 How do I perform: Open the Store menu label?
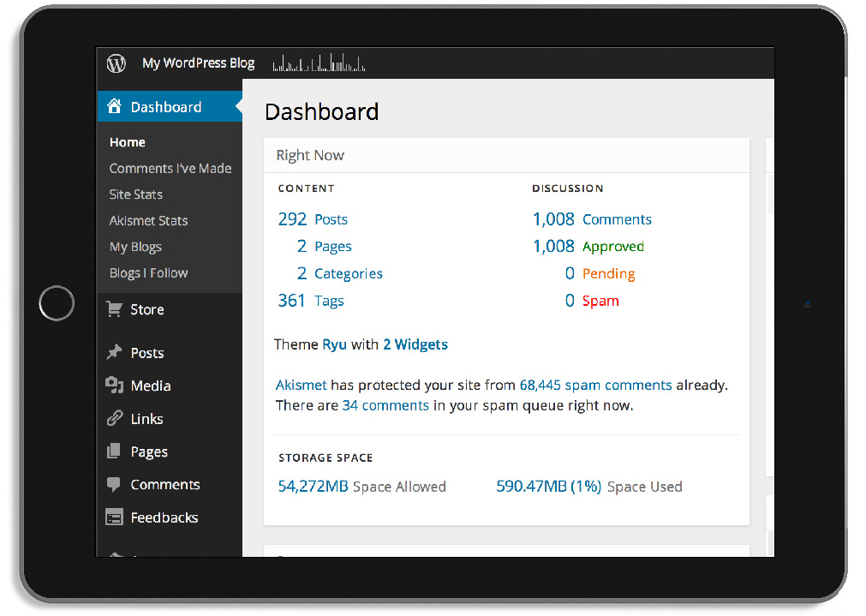point(147,309)
